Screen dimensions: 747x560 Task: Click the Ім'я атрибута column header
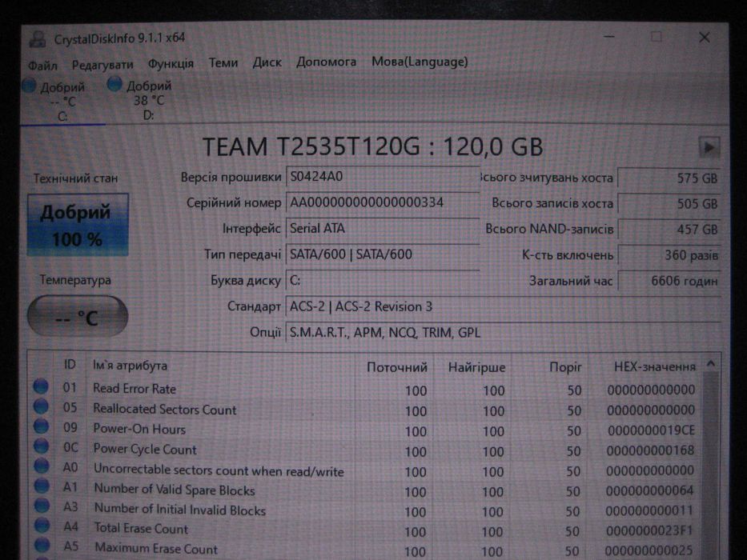[x=130, y=366]
